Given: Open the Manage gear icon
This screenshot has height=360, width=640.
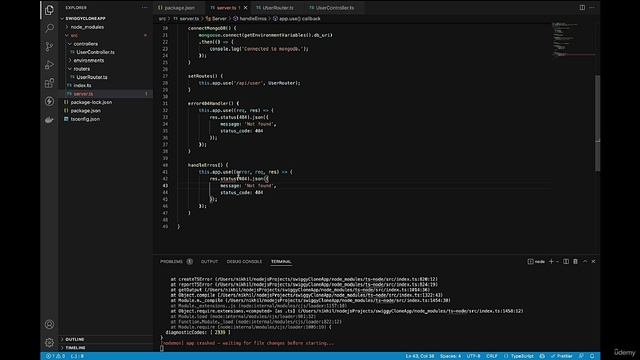Looking at the screenshot, I should pyautogui.click(x=49, y=342).
